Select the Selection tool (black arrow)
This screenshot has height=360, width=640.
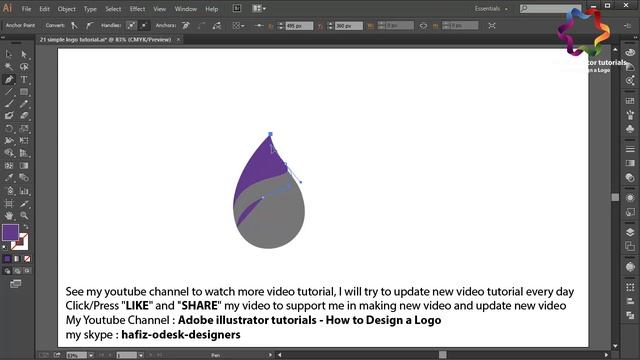(x=9, y=54)
